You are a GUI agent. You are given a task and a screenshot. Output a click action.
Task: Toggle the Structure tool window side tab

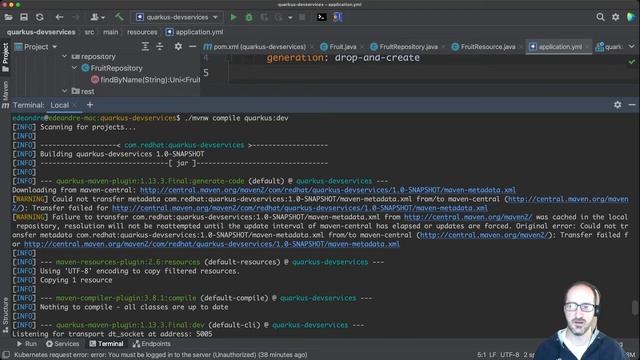[5, 315]
